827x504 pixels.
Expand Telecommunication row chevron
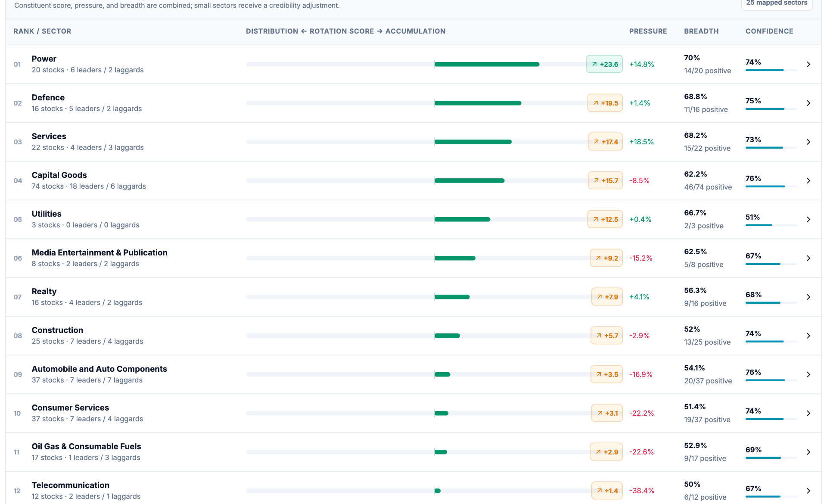[808, 491]
